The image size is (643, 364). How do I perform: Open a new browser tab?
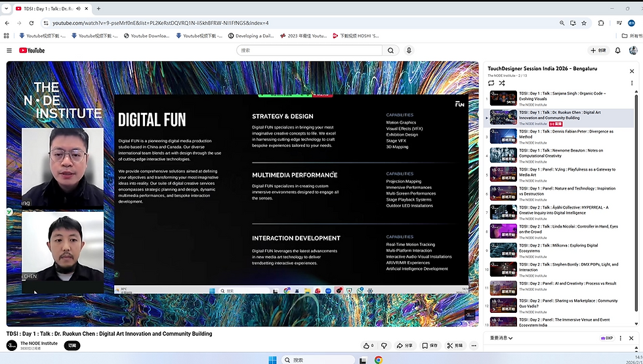click(98, 8)
